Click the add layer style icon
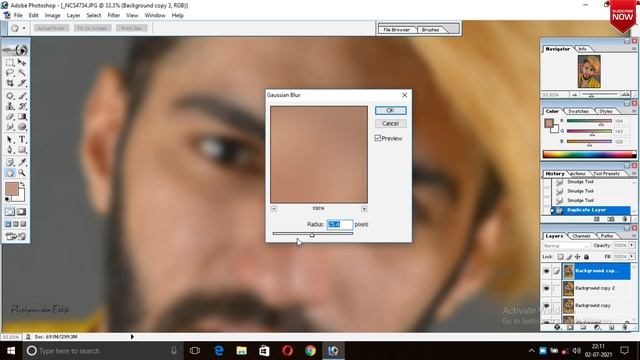This screenshot has height=360, width=640. (557, 327)
